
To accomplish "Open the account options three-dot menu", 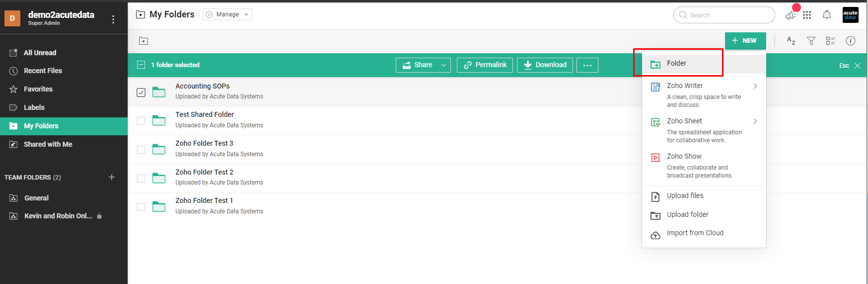I will point(113,19).
